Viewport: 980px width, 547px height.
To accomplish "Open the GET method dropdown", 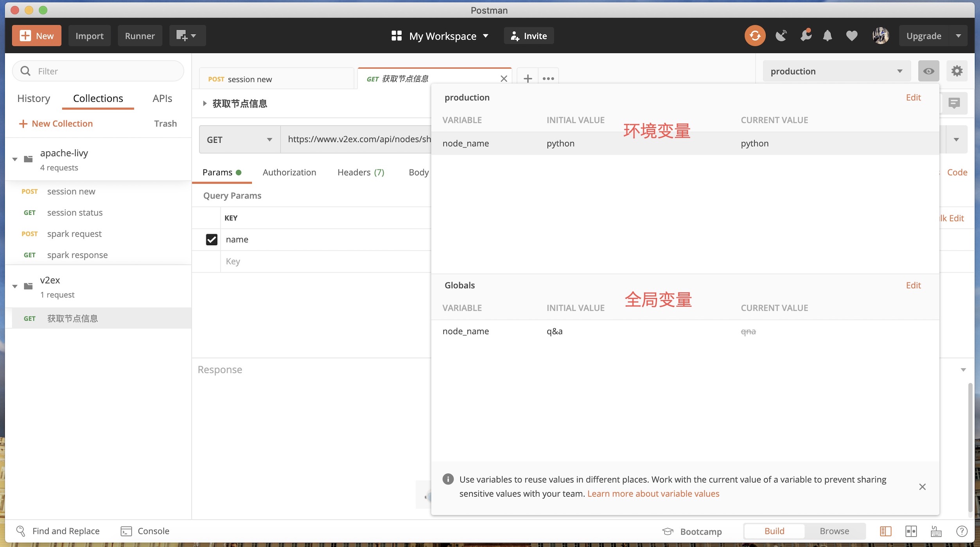I will click(239, 139).
